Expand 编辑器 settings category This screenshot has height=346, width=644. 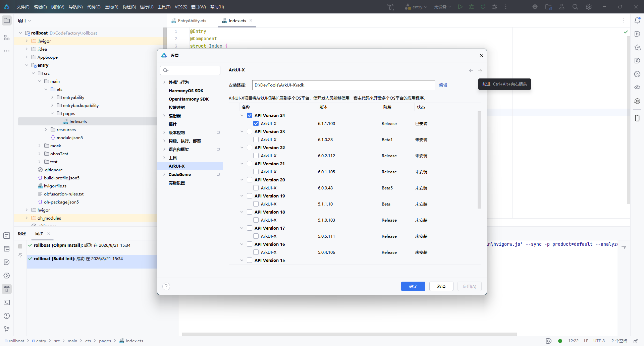point(164,116)
